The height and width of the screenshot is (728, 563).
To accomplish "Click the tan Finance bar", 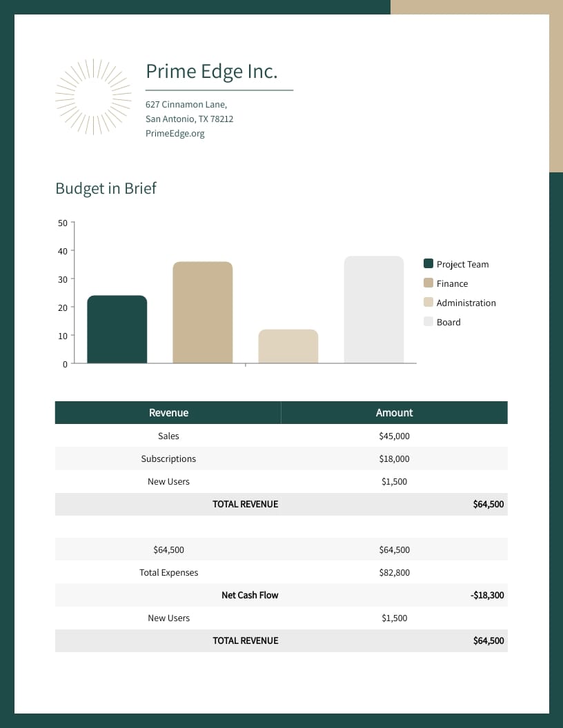I will [202, 310].
